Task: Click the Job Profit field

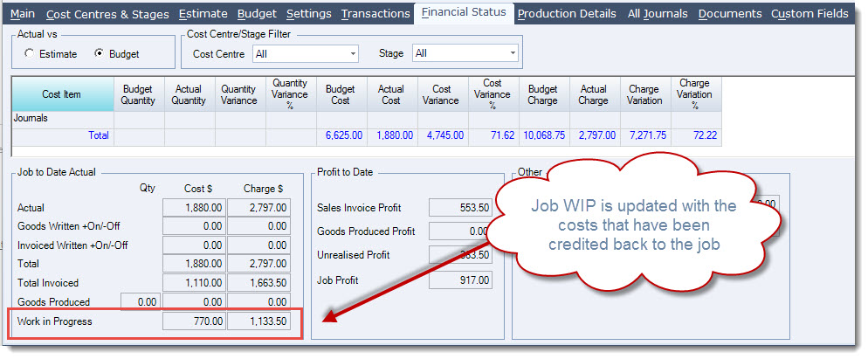Action: [x=460, y=280]
